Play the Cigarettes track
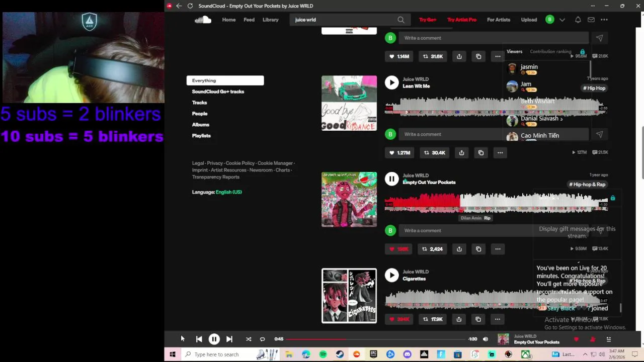The height and width of the screenshot is (362, 644). (x=391, y=275)
